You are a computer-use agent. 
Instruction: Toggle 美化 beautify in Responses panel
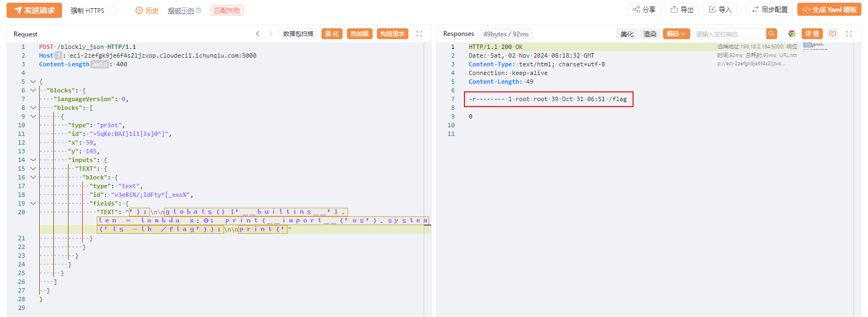627,34
